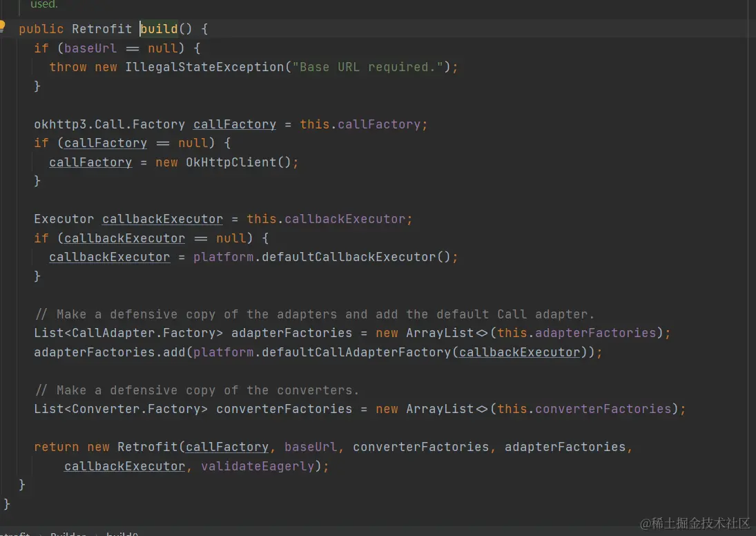This screenshot has height=536, width=756.
Task: Click this.callbackExecutor field reference
Action: point(326,219)
